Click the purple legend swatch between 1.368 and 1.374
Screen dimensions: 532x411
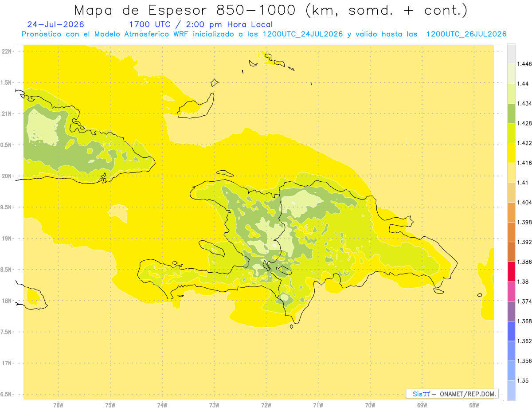click(x=511, y=311)
